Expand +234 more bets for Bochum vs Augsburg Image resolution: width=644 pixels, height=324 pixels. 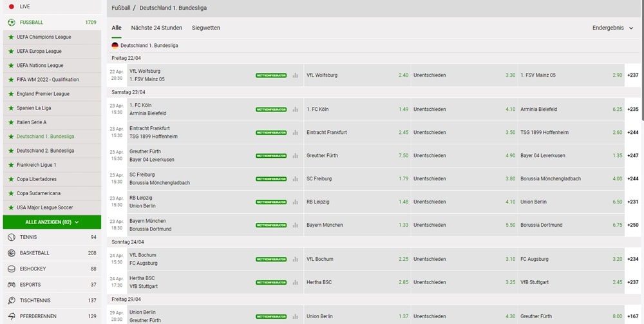[x=633, y=259]
